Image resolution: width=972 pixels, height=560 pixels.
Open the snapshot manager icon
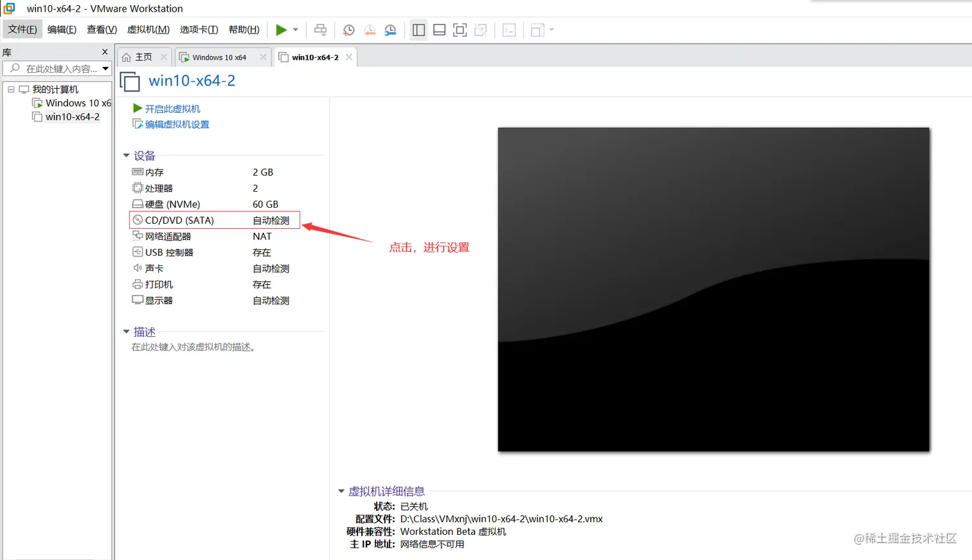click(390, 30)
